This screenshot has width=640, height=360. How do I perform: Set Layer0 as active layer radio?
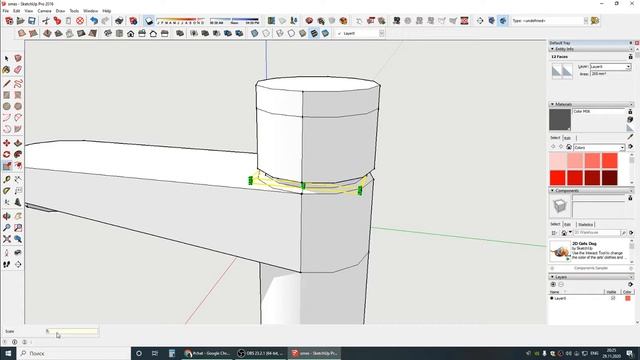552,298
